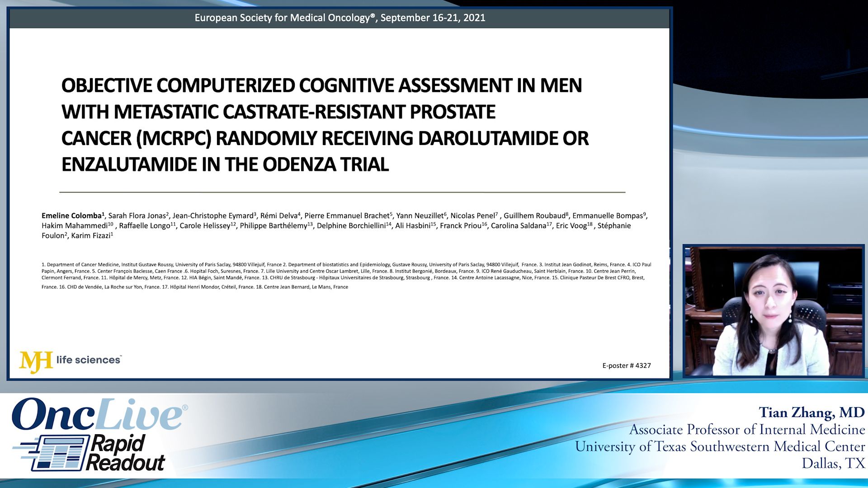Click the MJH life sciences logo

(71, 361)
